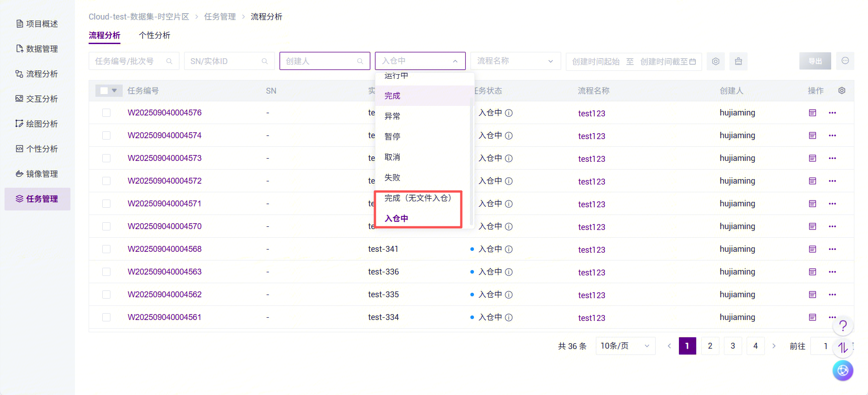Open details icon for task W202509040004576

coord(813,113)
